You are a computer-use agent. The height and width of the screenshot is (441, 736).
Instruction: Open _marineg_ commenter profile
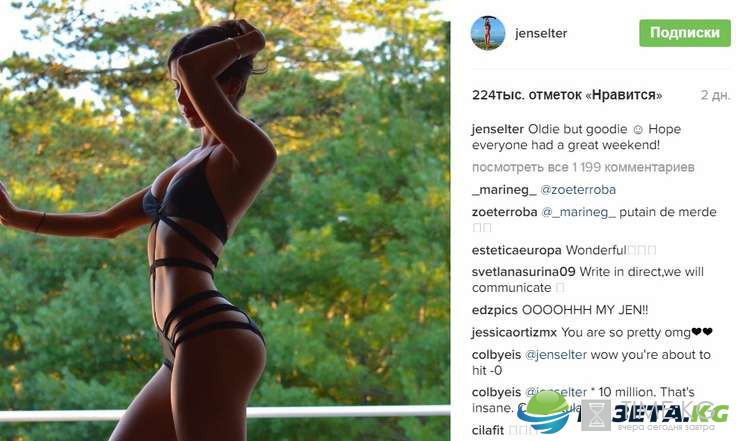[x=504, y=190]
